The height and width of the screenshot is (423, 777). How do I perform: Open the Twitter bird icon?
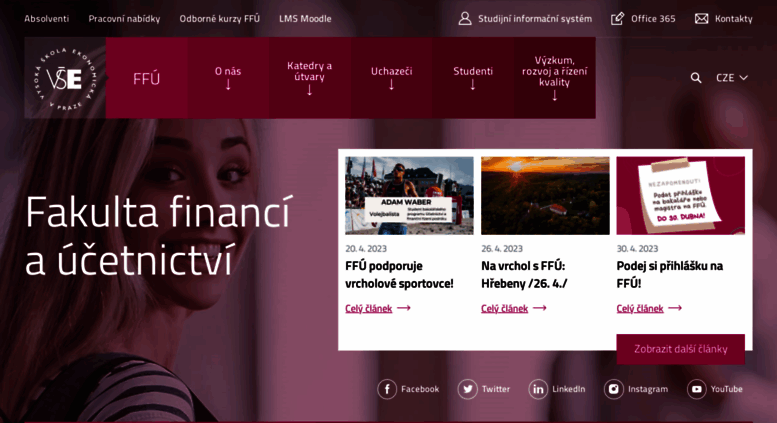point(467,389)
